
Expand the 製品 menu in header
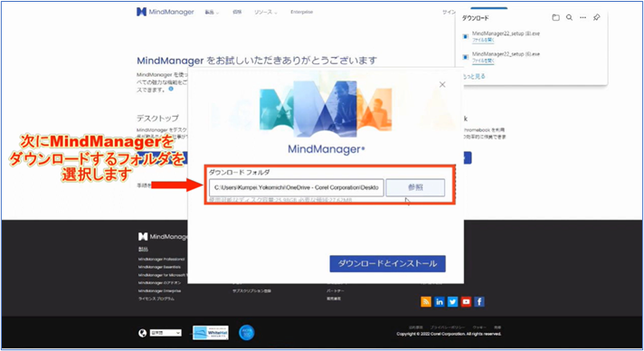click(212, 13)
